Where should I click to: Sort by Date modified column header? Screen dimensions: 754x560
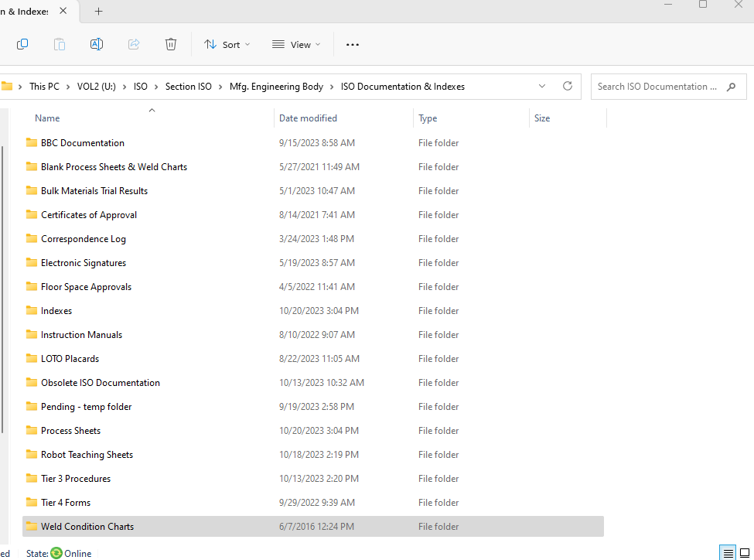point(308,118)
